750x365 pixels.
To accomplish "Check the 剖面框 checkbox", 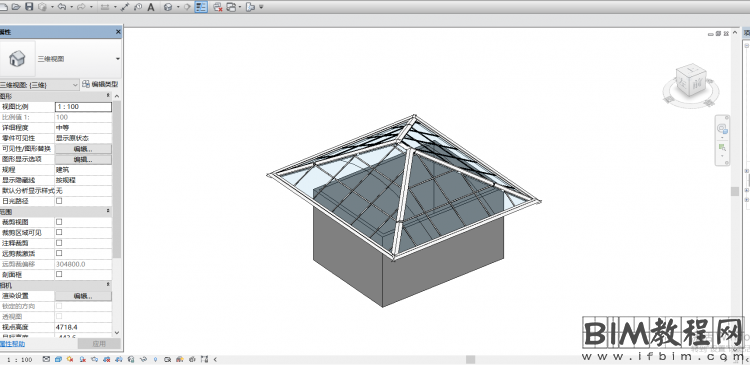I will click(59, 274).
